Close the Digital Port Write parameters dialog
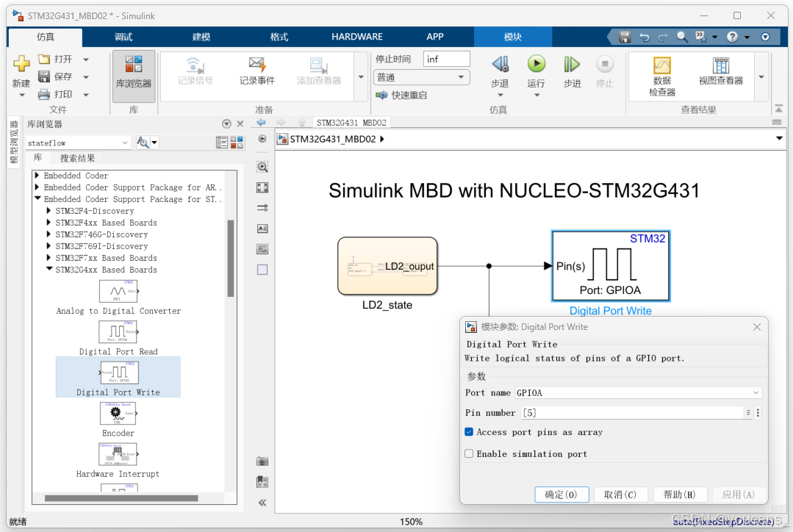The width and height of the screenshot is (793, 532). coord(756,327)
